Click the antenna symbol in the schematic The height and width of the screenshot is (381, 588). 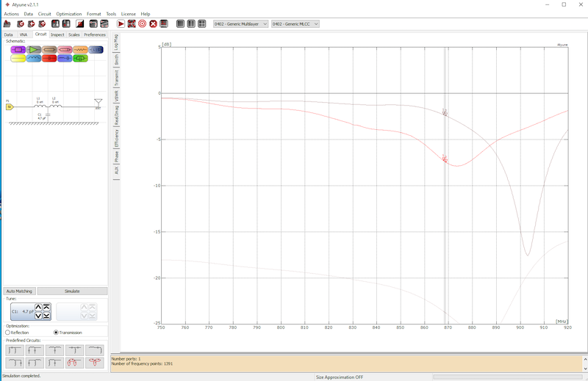click(x=98, y=102)
